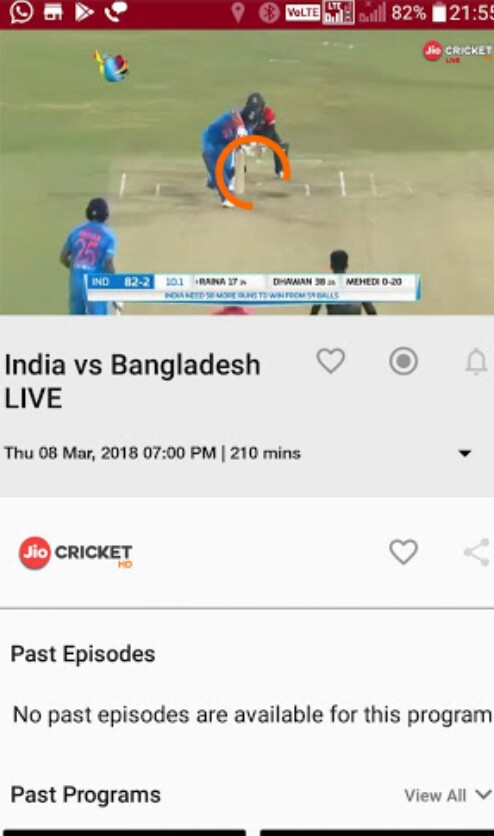
Task: Share the Jio Cricket channel
Action: (x=477, y=552)
